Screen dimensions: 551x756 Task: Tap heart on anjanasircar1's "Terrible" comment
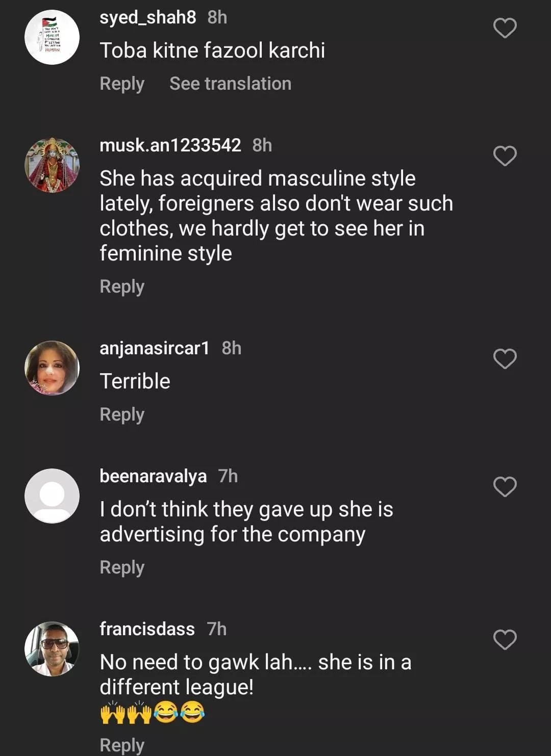coord(505,359)
